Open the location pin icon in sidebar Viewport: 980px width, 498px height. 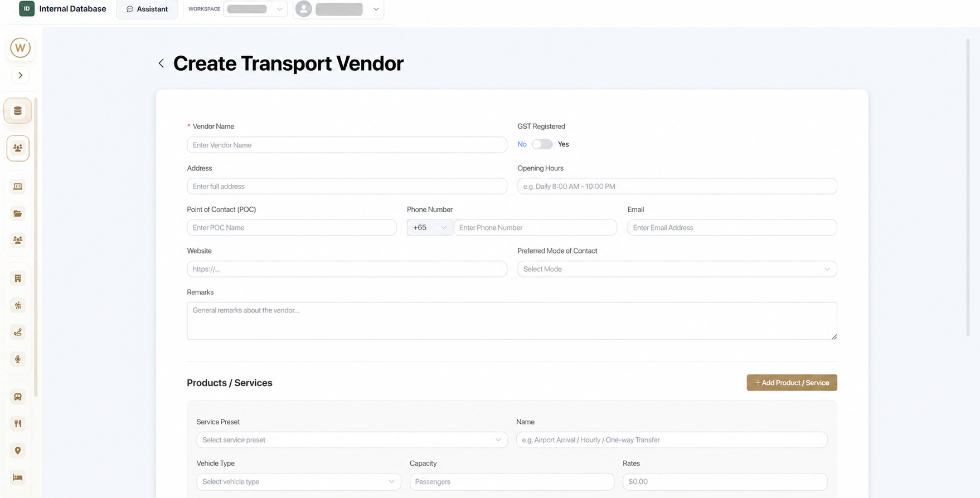(18, 451)
